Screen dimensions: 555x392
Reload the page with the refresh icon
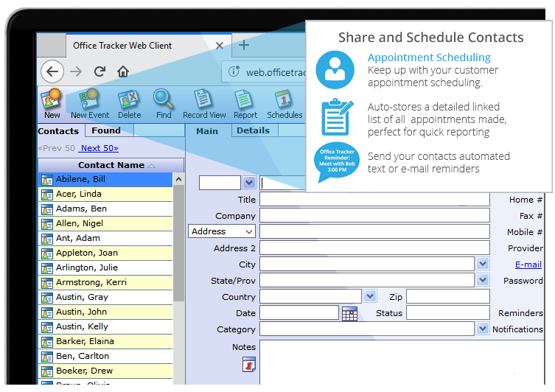point(100,71)
